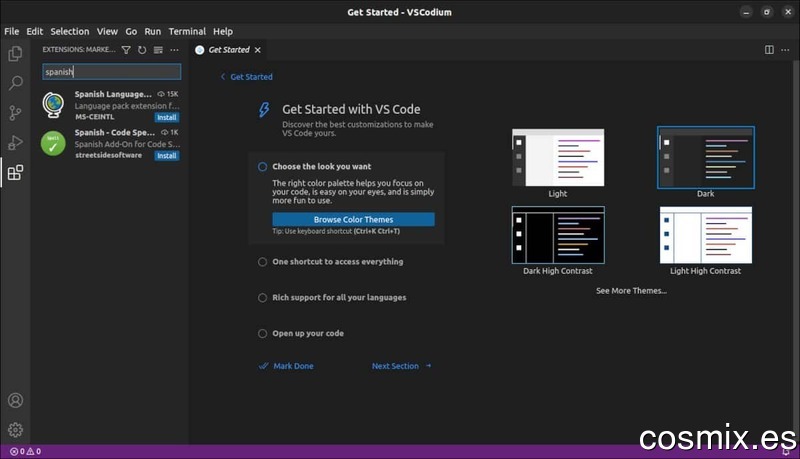Click the 1K download count
The width and height of the screenshot is (800, 459).
pyautogui.click(x=170, y=133)
